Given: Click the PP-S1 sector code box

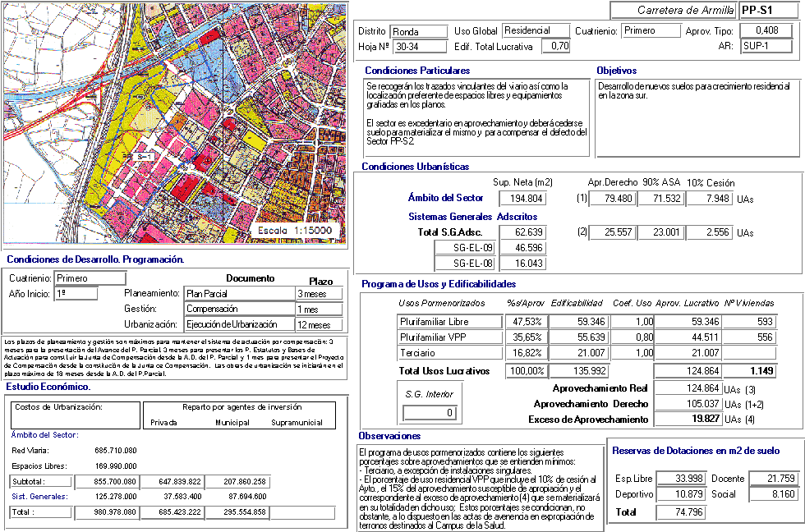Looking at the screenshot, I should click(x=770, y=10).
